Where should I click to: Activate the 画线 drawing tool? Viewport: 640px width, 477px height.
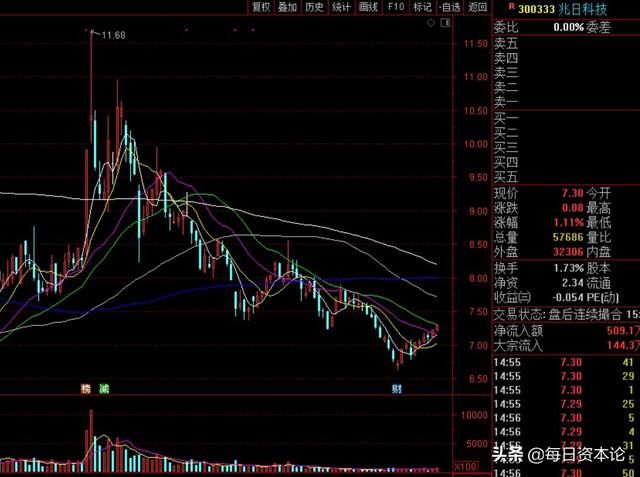pyautogui.click(x=368, y=7)
